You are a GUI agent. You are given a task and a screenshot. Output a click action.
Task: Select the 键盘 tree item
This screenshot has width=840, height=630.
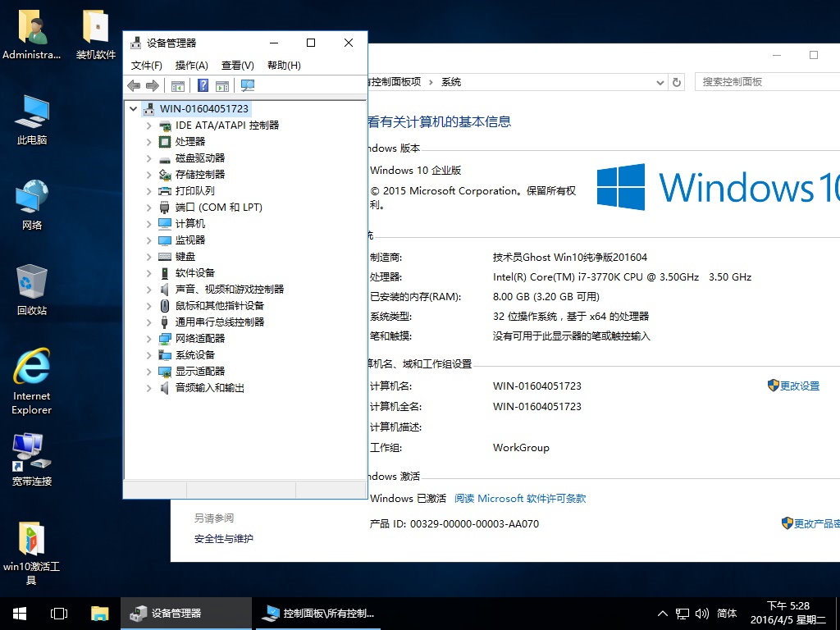[185, 257]
